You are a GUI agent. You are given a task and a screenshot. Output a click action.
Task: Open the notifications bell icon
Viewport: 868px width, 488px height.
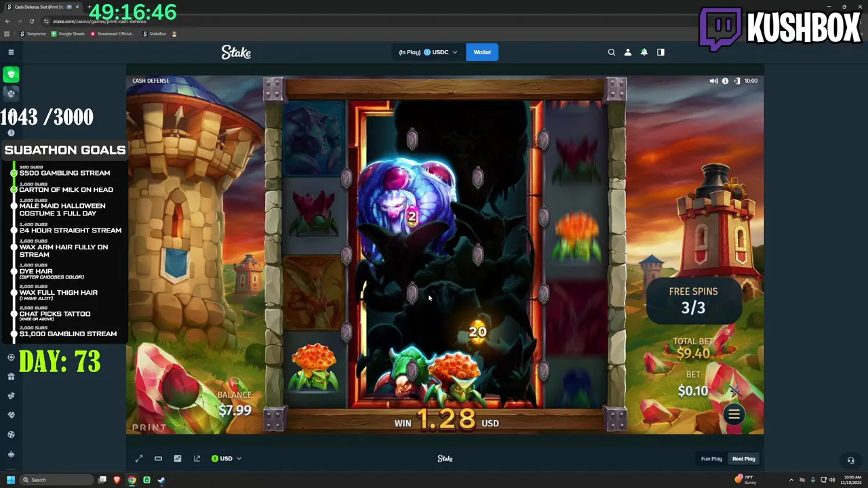coord(644,52)
